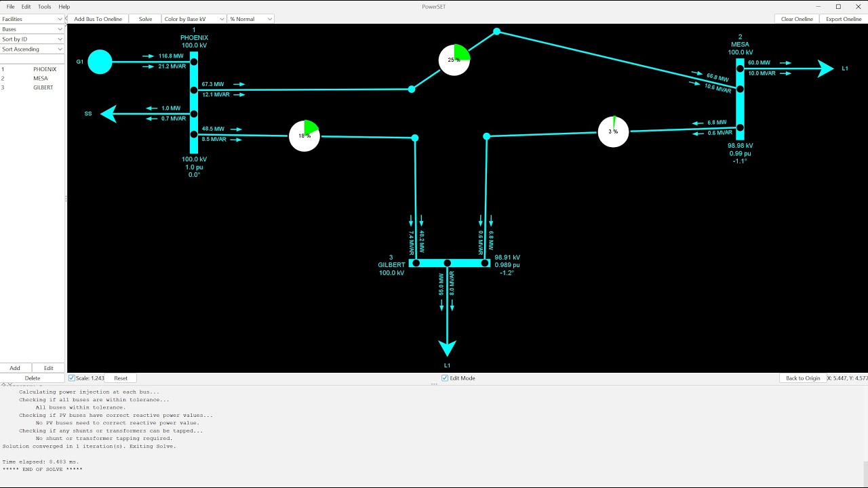Click the 60.0 MW load node on MESA bus
868x488 pixels.
click(x=741, y=68)
